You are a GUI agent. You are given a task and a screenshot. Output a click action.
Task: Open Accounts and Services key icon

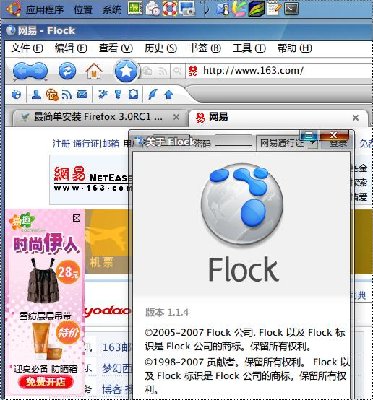pyautogui.click(x=118, y=95)
